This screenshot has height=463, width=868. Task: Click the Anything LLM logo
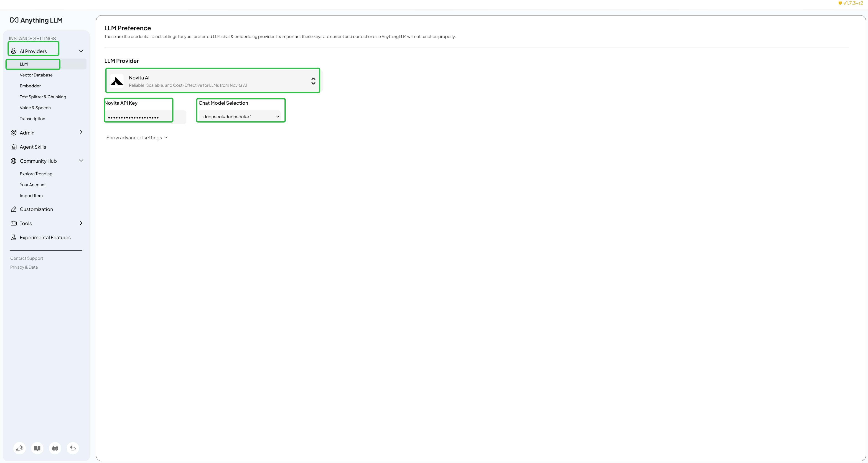36,20
